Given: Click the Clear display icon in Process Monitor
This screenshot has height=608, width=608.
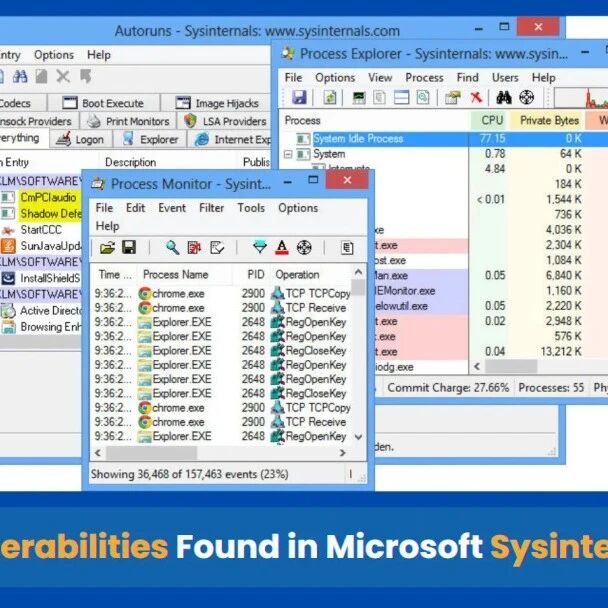Looking at the screenshot, I should (217, 247).
